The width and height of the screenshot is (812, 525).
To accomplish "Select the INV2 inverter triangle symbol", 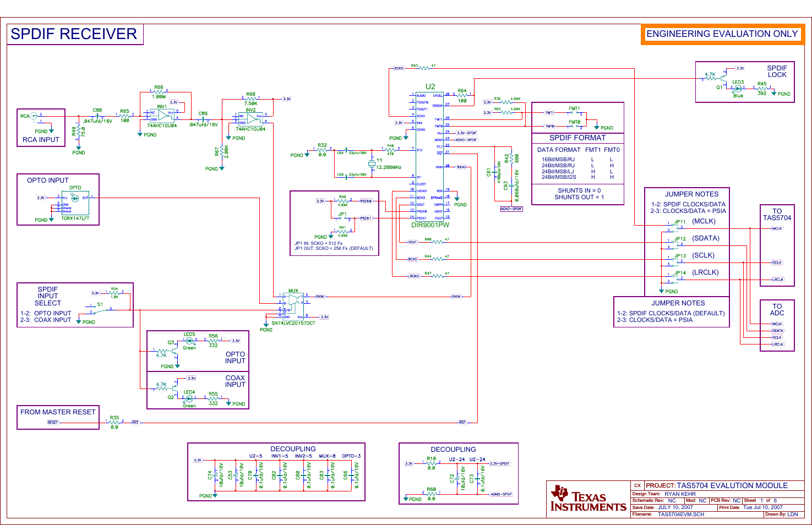I will click(253, 118).
